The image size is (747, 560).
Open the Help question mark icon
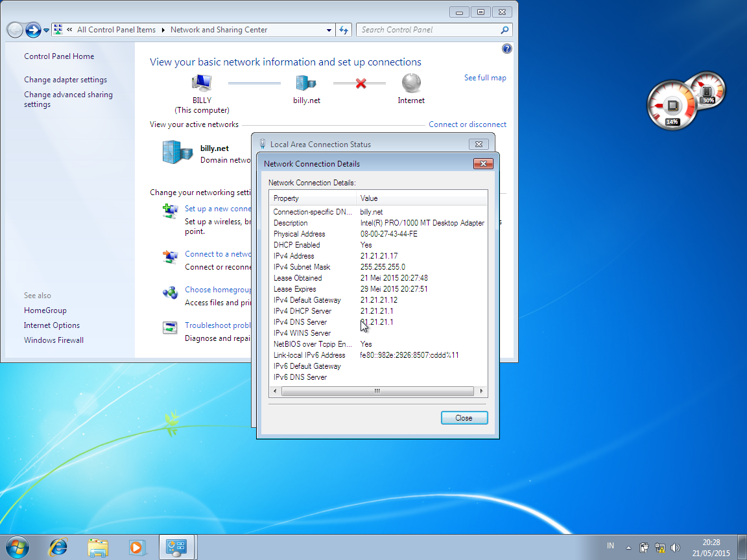pyautogui.click(x=507, y=49)
